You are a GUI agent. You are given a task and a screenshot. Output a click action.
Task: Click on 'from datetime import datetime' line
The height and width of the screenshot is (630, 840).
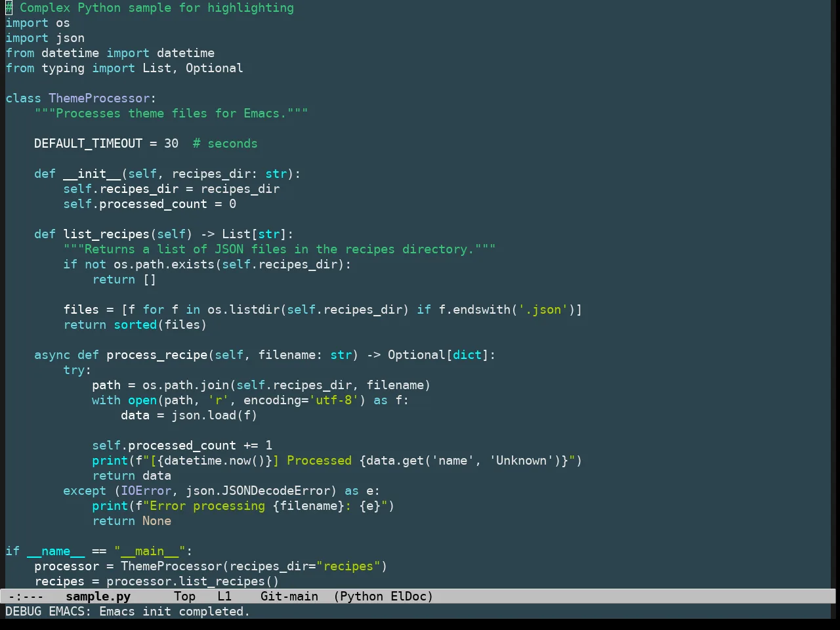[110, 53]
